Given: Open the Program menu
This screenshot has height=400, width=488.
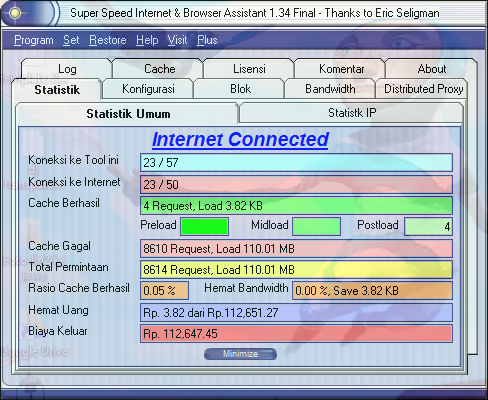Looking at the screenshot, I should 34,40.
